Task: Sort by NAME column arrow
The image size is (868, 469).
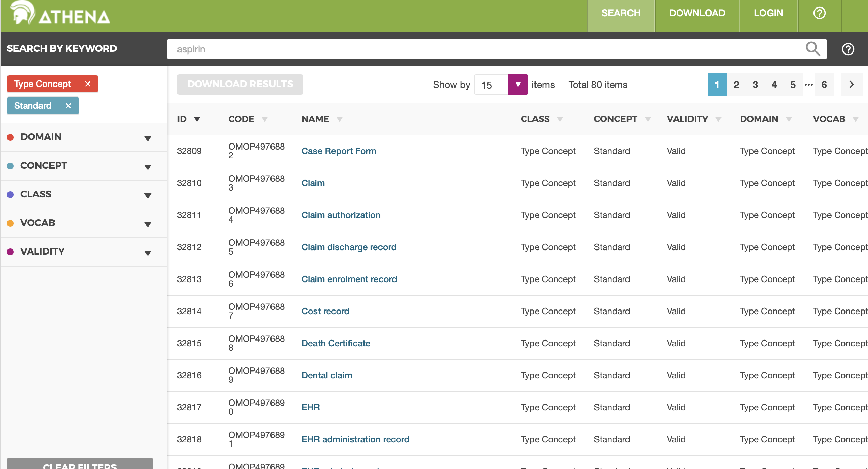Action: [339, 119]
